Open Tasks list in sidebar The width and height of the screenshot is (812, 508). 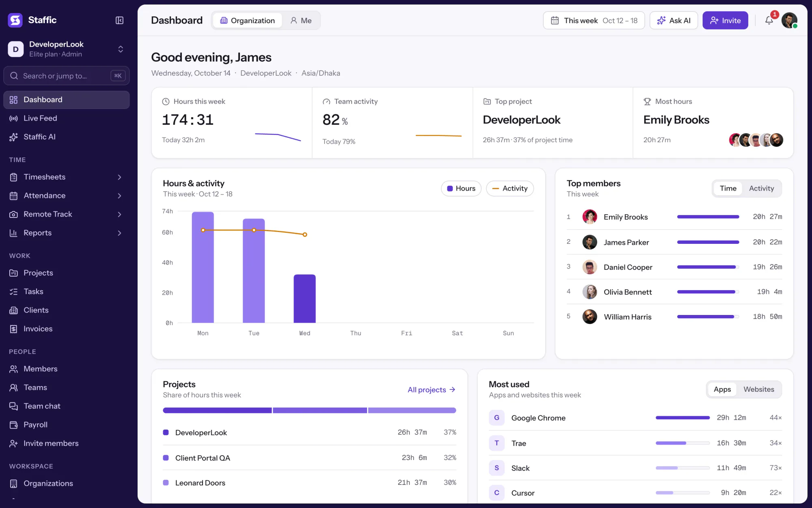(x=66, y=291)
